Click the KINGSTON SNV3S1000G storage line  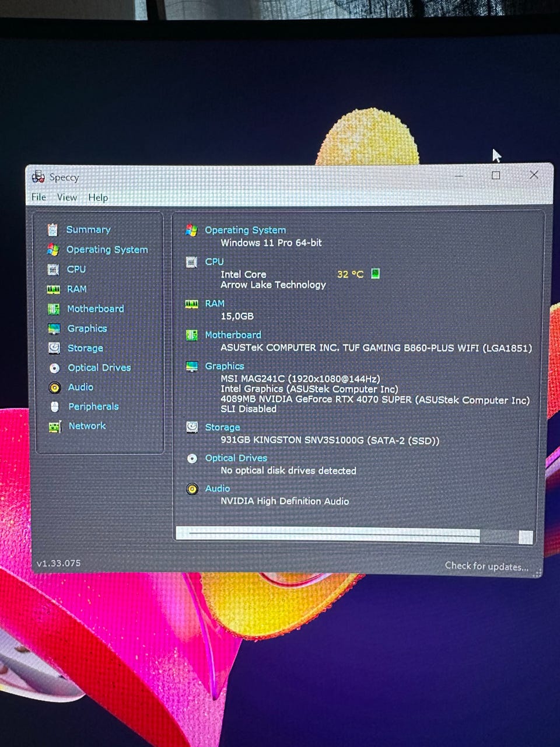330,441
